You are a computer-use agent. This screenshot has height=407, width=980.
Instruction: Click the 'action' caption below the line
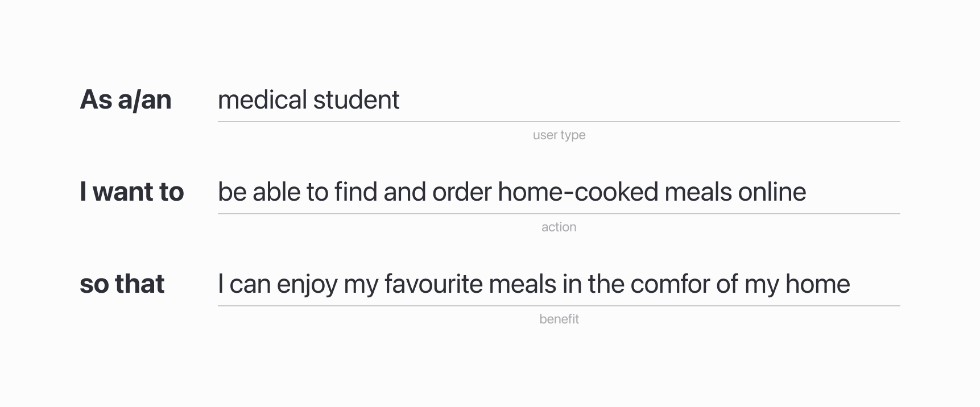click(559, 227)
